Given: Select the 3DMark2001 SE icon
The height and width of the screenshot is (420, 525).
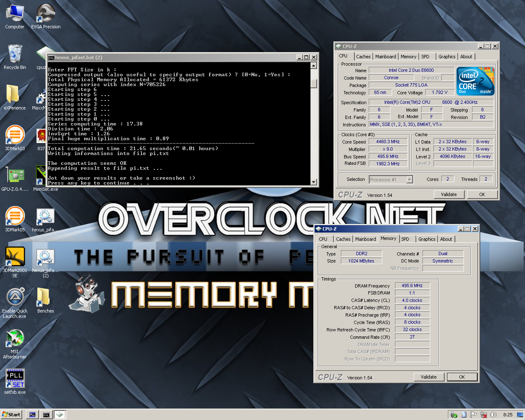Looking at the screenshot, I should pos(15,262).
